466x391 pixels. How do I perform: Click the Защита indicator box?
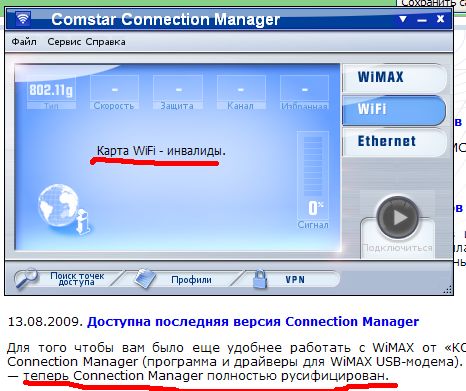[x=178, y=92]
